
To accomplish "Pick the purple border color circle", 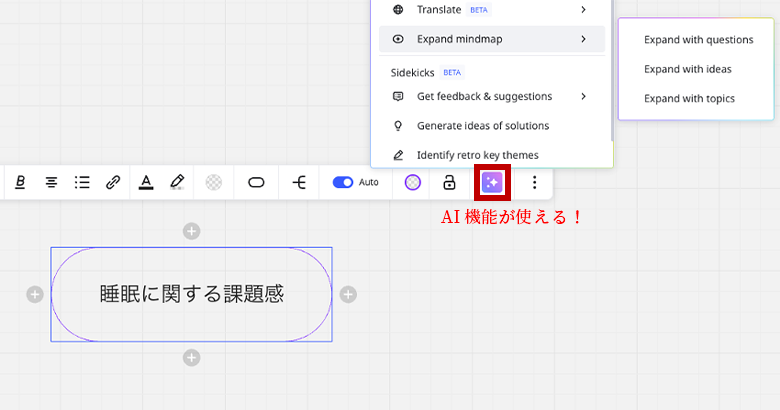I will (x=413, y=182).
